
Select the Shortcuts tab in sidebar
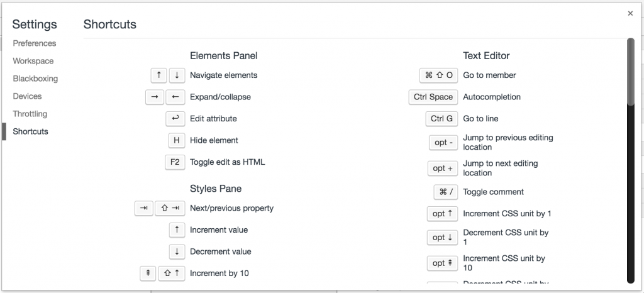pyautogui.click(x=30, y=131)
